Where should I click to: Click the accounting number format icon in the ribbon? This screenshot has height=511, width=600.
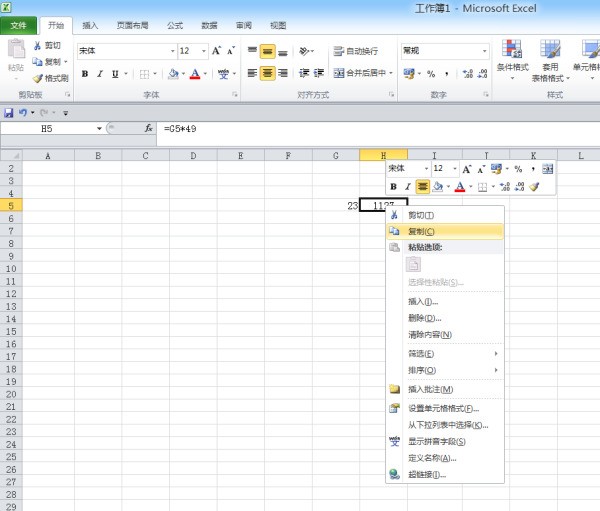tap(409, 73)
